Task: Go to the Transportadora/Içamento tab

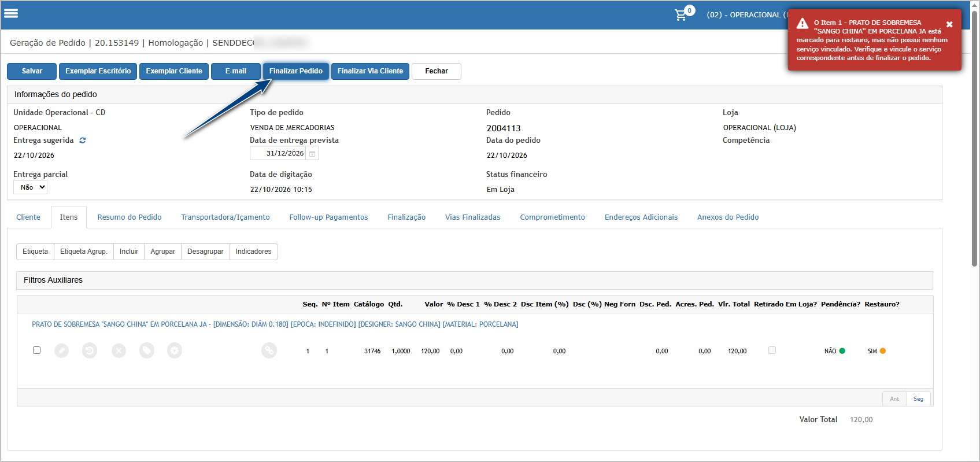Action: click(225, 217)
